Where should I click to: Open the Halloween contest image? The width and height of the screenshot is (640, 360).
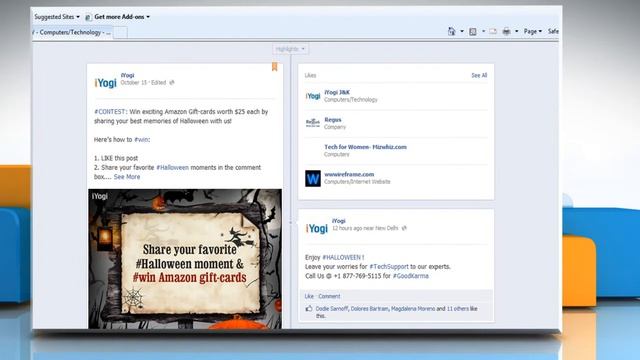click(185, 258)
